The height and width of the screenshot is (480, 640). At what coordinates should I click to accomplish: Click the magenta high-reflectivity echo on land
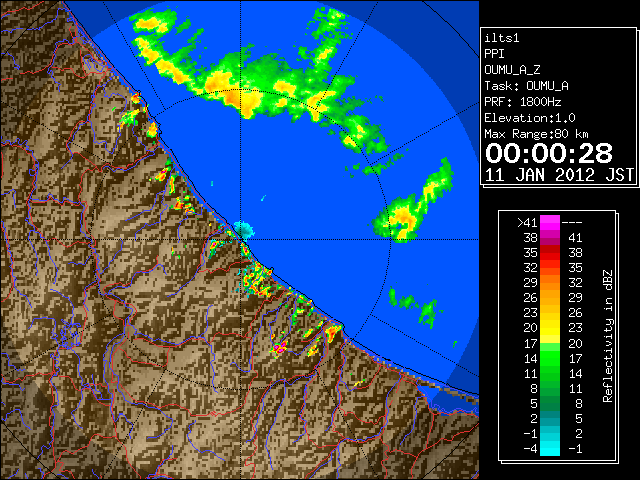click(280, 348)
